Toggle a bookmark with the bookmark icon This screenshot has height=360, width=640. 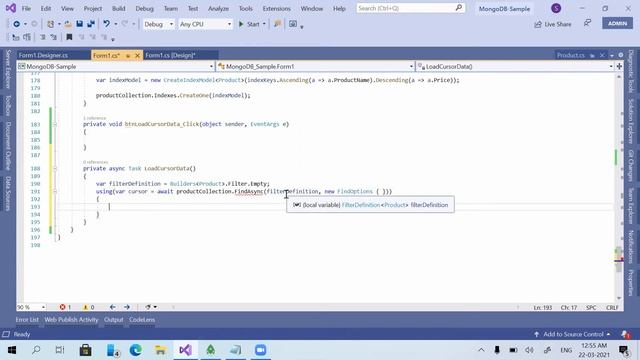pyautogui.click(x=69, y=37)
